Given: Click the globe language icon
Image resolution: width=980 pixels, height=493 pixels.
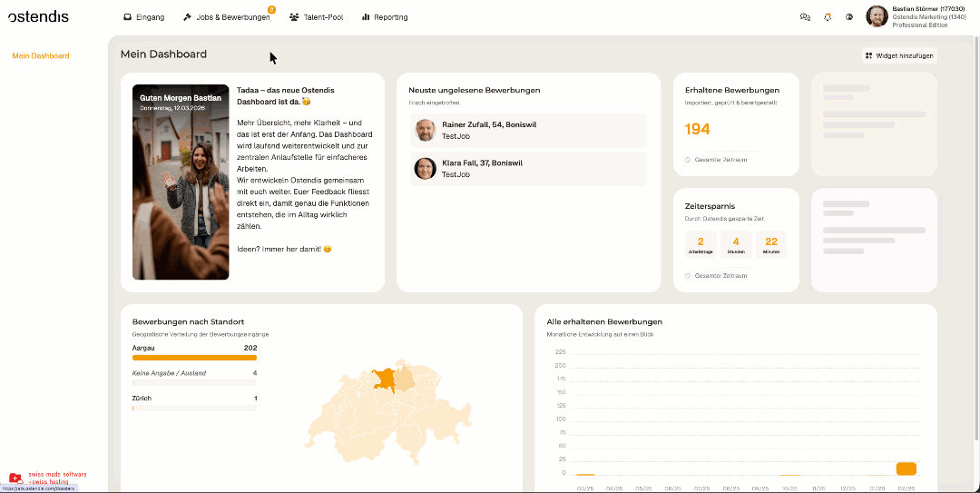Looking at the screenshot, I should [849, 17].
